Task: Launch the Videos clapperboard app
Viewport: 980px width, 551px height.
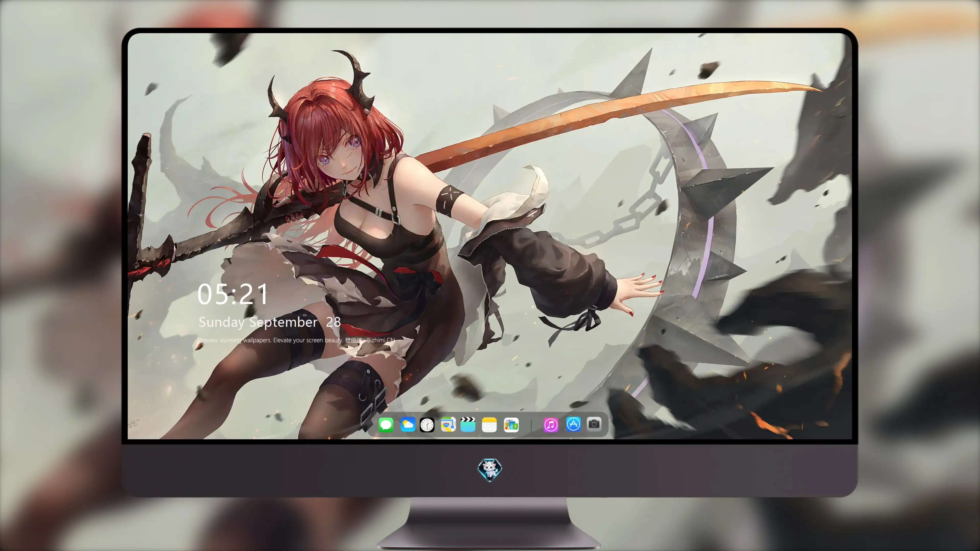Action: (x=468, y=424)
